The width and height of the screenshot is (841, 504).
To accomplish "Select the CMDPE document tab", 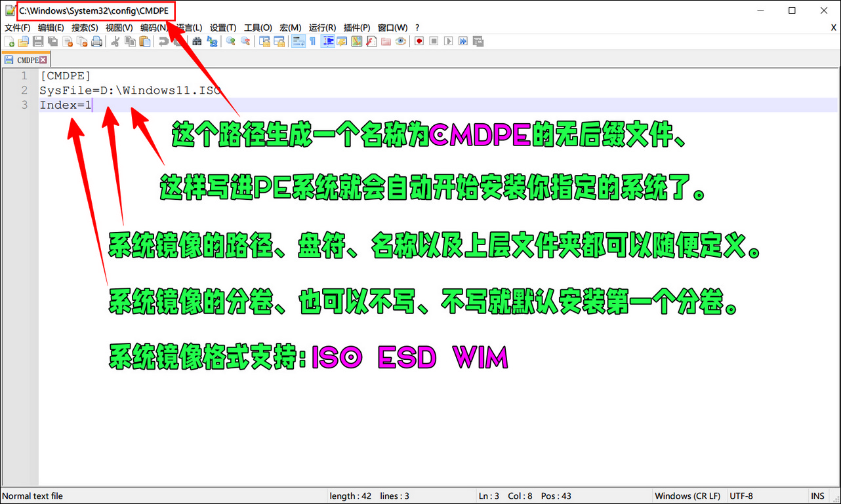I will click(x=26, y=60).
